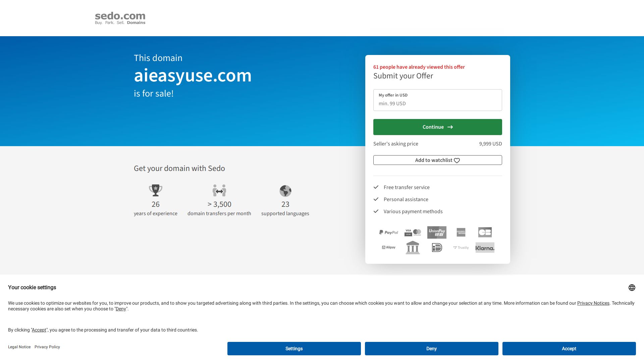Click the Klarna payment logo
The height and width of the screenshot is (362, 644).
[x=485, y=248]
